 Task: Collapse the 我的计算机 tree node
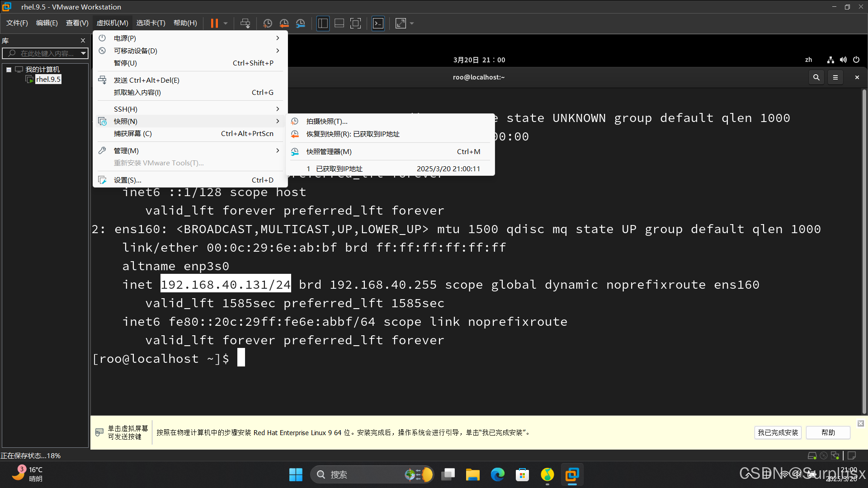pyautogui.click(x=9, y=70)
